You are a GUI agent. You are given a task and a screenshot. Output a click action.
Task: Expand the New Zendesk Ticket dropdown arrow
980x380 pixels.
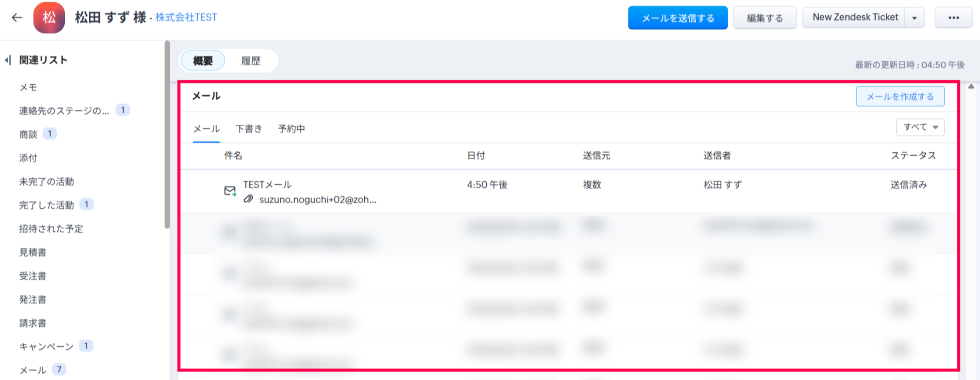tap(914, 18)
